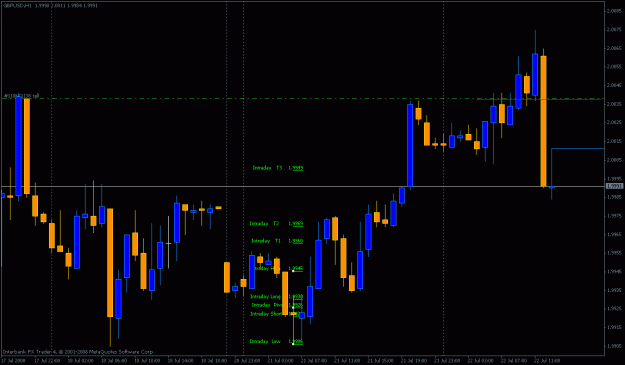Click the 2.0085 price scale label
625x365 pixels.
pos(614,11)
